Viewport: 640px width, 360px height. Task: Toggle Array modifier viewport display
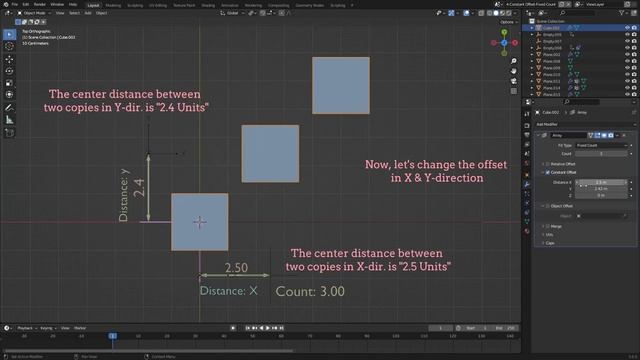pyautogui.click(x=604, y=135)
